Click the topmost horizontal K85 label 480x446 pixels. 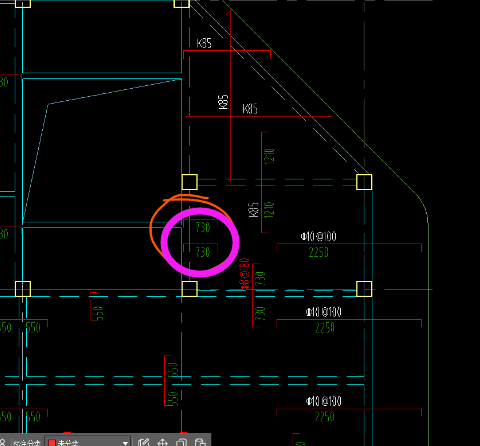(x=204, y=43)
